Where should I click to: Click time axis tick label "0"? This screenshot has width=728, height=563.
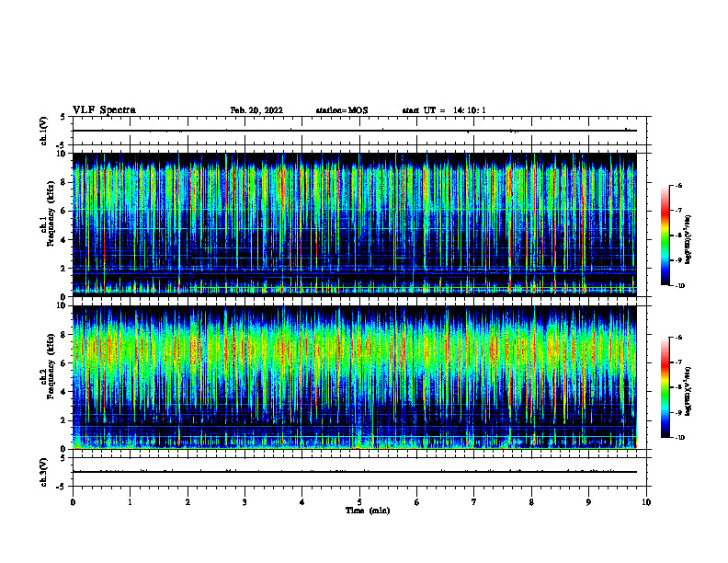coord(73,502)
